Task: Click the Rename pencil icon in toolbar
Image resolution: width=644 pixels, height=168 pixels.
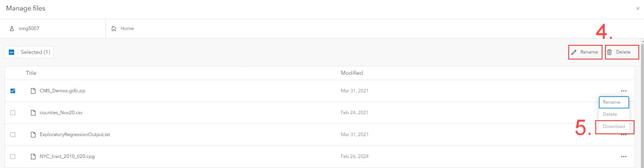Action: tap(574, 52)
